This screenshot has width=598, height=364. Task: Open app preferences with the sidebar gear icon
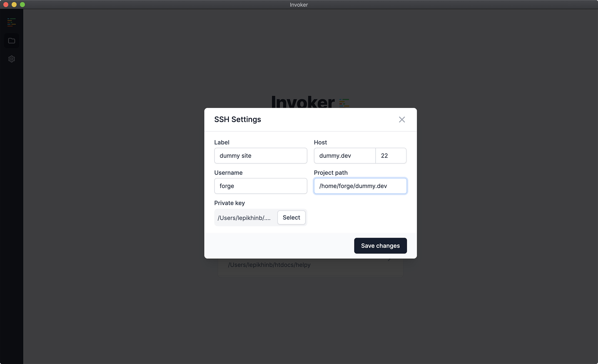pyautogui.click(x=12, y=59)
